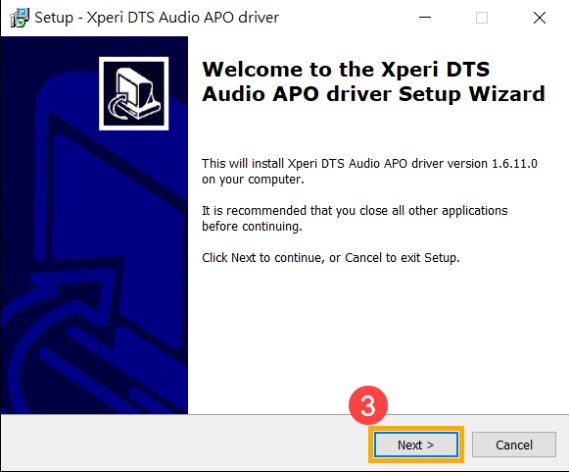The image size is (569, 475).
Task: Click the recommended close all applications paragraph
Action: point(355,218)
